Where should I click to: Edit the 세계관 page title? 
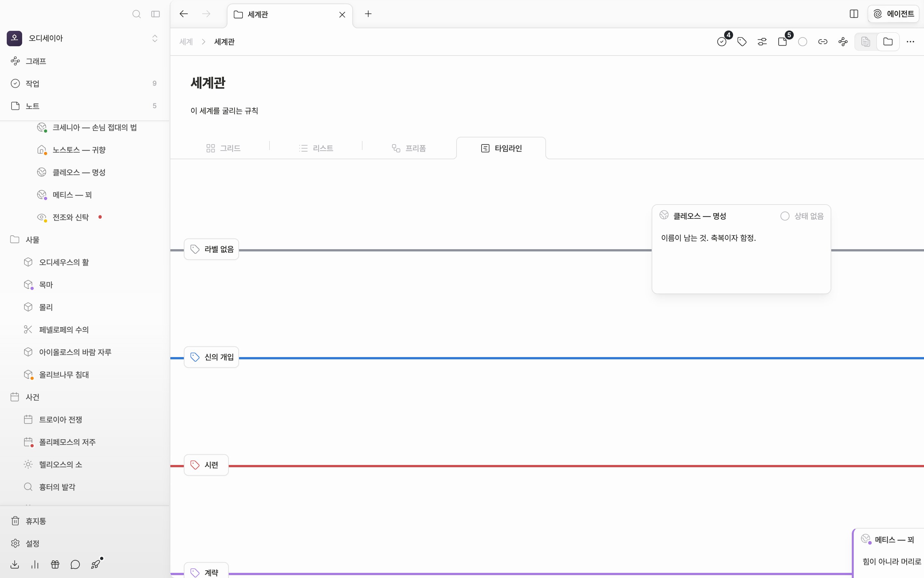tap(208, 83)
